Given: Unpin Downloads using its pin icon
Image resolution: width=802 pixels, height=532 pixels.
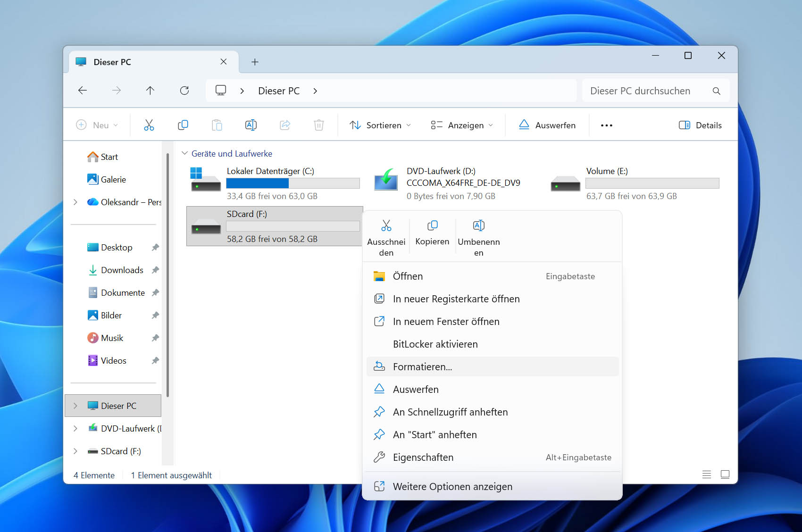Looking at the screenshot, I should click(x=155, y=270).
